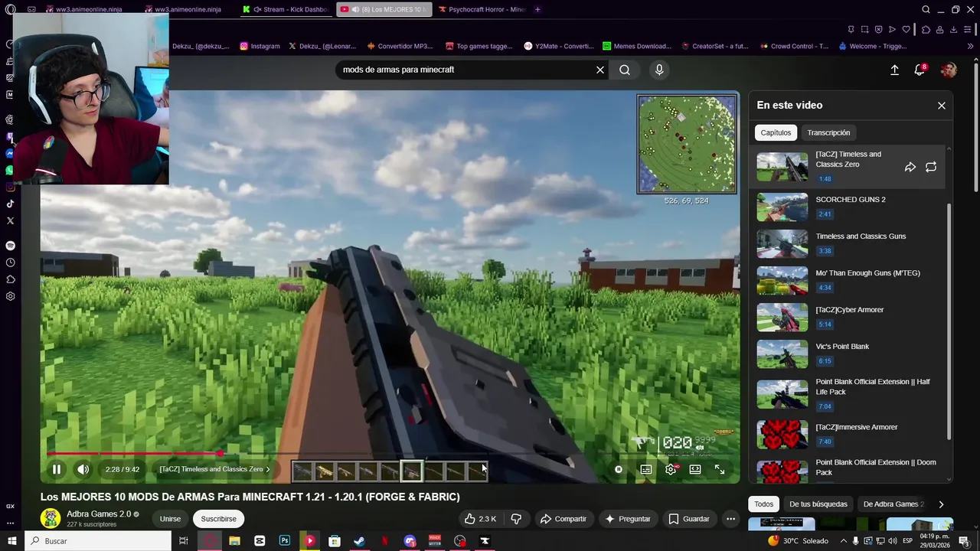This screenshot has width=980, height=551.
Task: Click Guardar to save the video
Action: click(689, 519)
